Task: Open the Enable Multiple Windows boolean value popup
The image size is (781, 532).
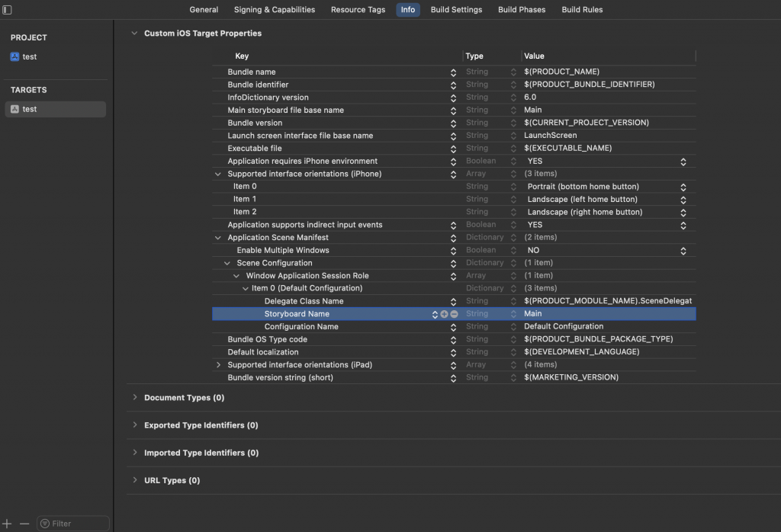Action: coord(683,250)
